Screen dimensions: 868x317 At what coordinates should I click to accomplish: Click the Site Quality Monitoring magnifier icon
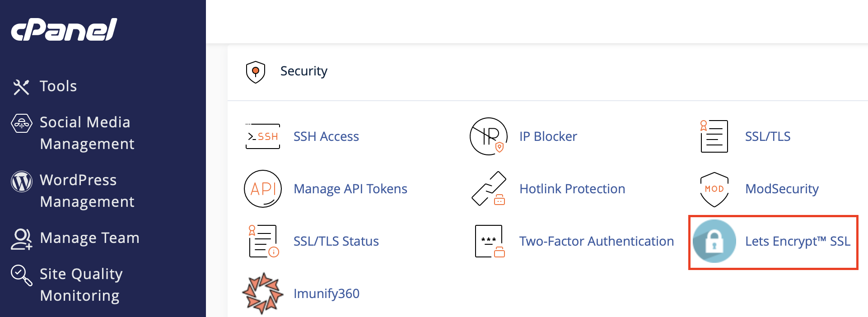pos(22,275)
